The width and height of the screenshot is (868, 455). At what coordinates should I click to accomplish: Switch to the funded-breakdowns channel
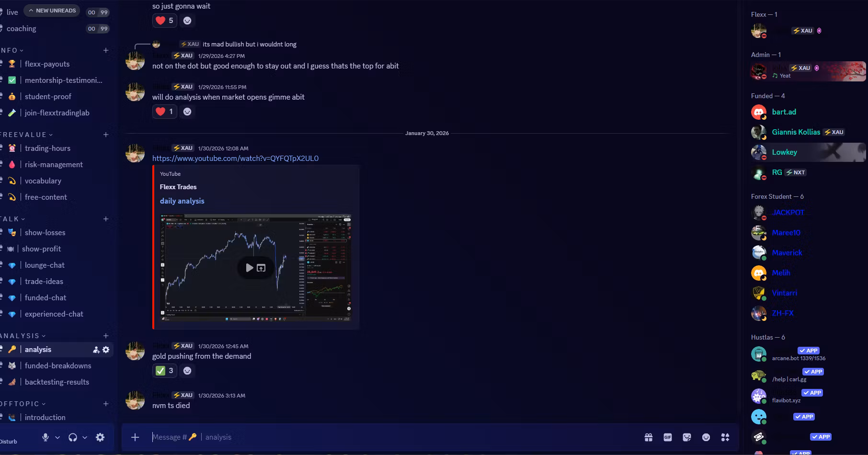pyautogui.click(x=58, y=365)
